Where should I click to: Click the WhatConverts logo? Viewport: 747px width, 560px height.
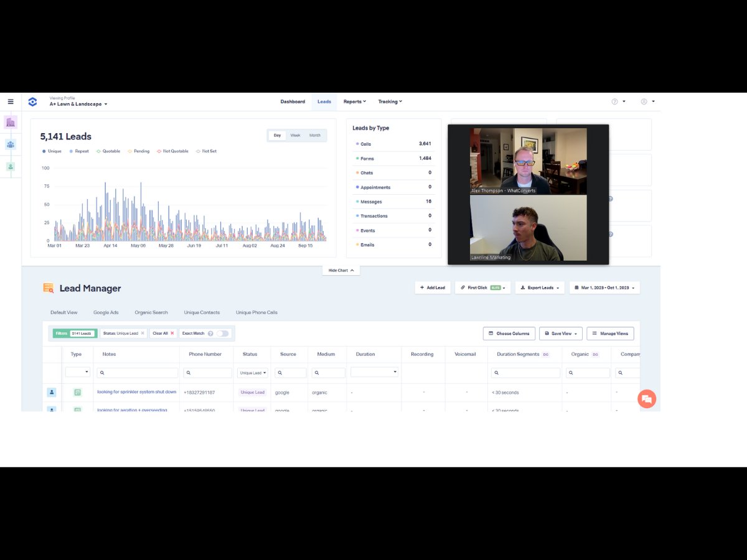pyautogui.click(x=32, y=101)
